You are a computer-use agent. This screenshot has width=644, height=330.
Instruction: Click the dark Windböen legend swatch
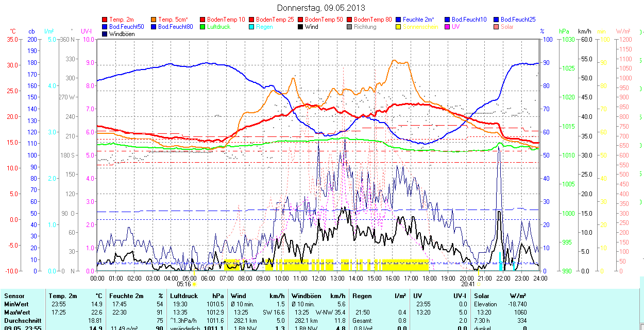pos(105,34)
